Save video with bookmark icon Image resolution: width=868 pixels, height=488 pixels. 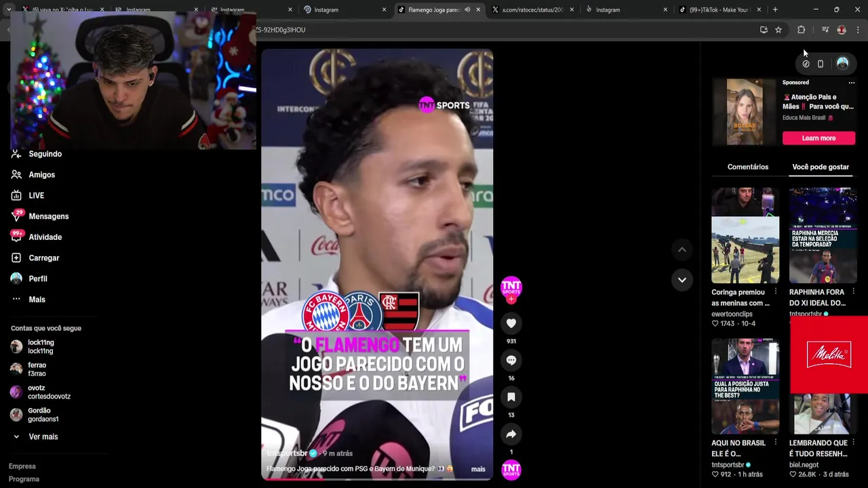point(511,397)
